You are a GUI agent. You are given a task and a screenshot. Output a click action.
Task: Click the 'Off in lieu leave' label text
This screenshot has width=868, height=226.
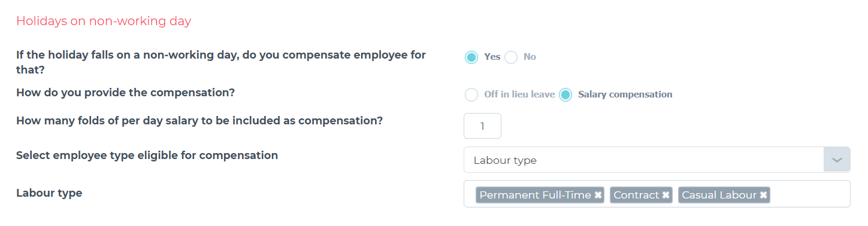click(519, 94)
